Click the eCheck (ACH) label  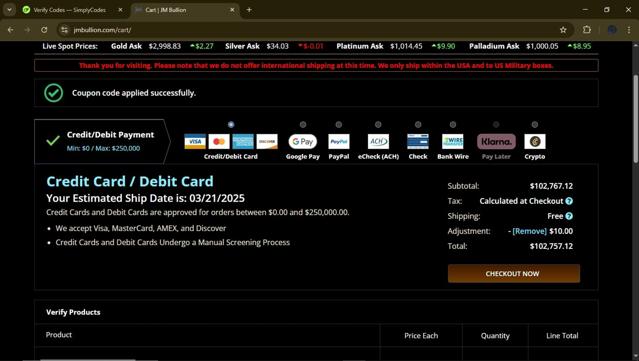point(378,156)
